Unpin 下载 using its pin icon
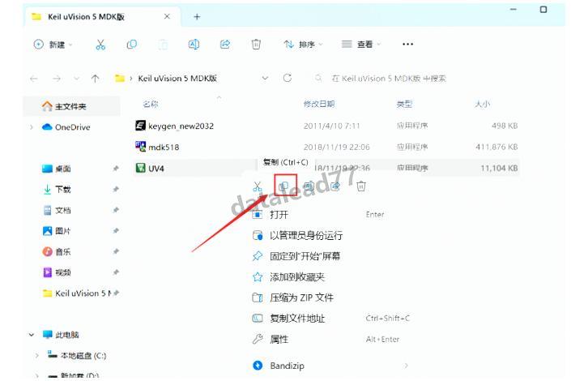This screenshot has height=381, width=588. (x=116, y=189)
